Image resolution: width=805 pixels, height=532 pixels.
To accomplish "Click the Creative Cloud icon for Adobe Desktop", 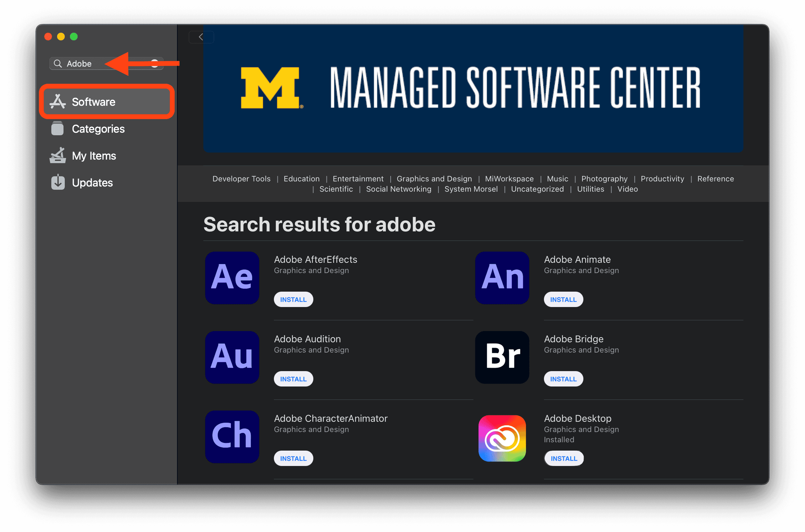I will click(502, 439).
